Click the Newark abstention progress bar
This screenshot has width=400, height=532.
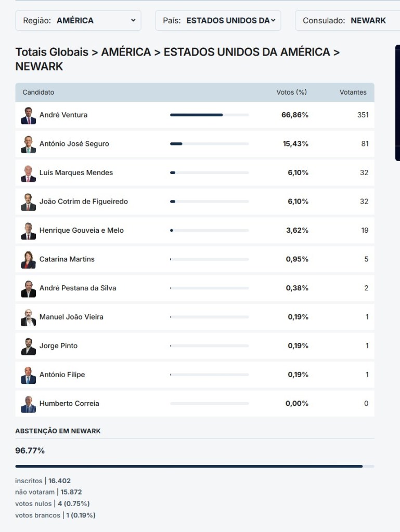click(x=195, y=467)
